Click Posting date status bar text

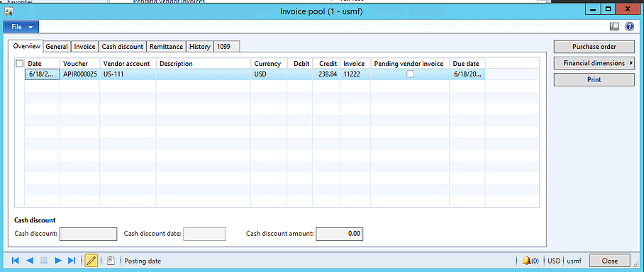[143, 261]
